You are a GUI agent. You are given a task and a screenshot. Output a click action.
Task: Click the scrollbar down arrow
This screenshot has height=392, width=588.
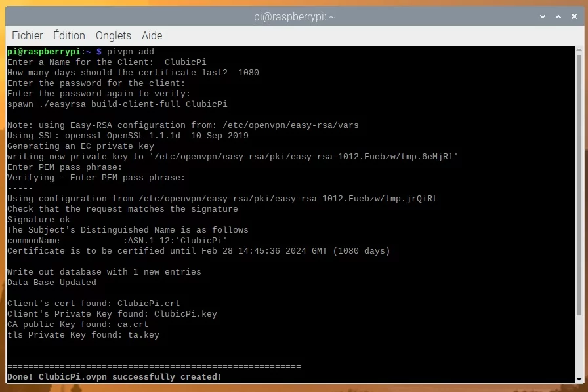(x=579, y=379)
